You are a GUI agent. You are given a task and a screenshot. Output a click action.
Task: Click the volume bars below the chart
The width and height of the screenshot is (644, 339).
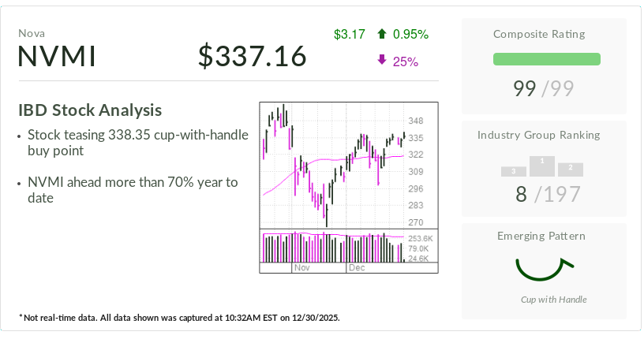331,248
